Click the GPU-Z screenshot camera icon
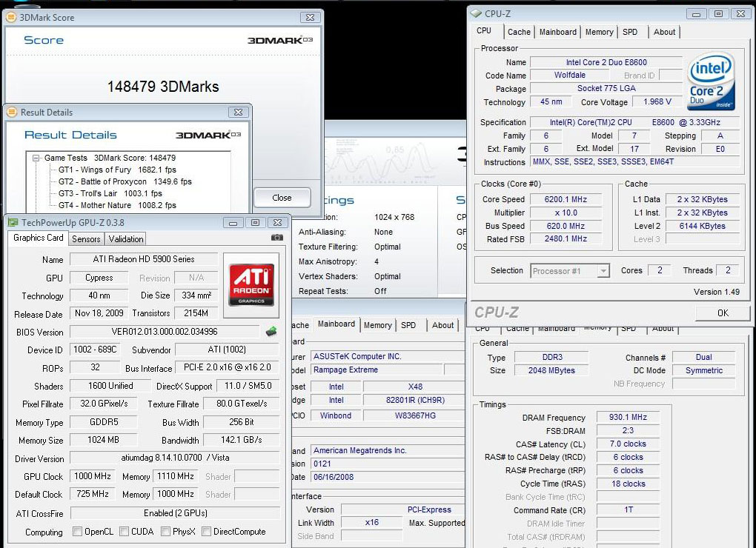The image size is (756, 548). pyautogui.click(x=276, y=238)
